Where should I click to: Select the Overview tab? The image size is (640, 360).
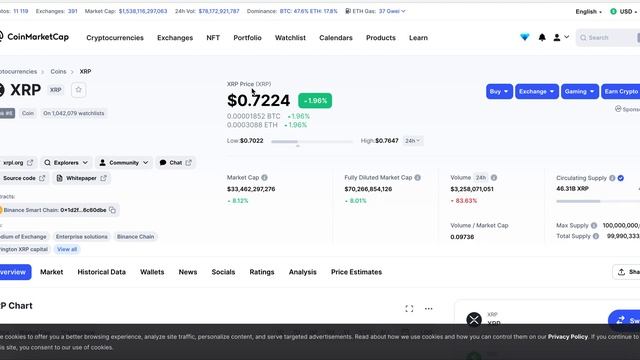[15, 272]
